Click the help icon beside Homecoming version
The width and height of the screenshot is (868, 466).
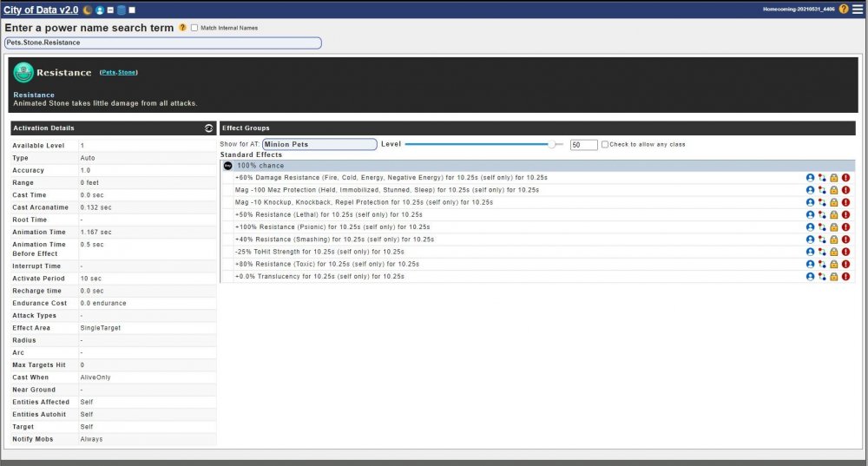pos(844,9)
